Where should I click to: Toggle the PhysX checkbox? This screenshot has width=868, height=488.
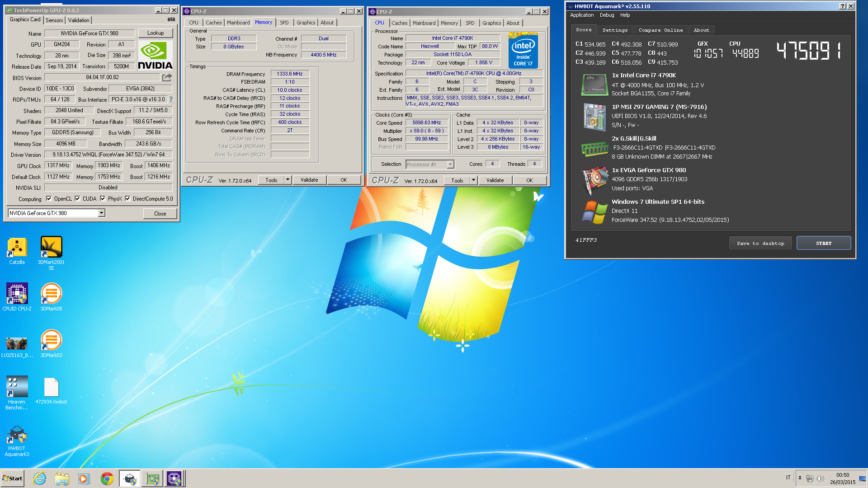click(103, 199)
